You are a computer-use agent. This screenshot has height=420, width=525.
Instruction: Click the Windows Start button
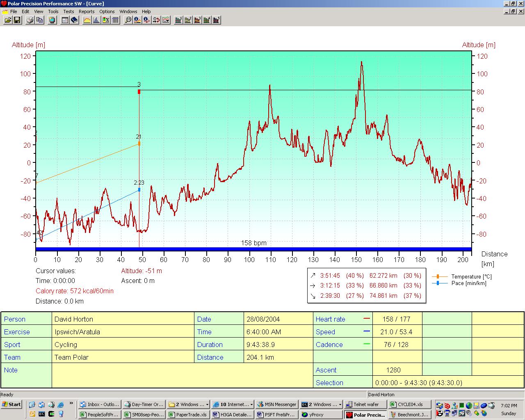pyautogui.click(x=11, y=404)
